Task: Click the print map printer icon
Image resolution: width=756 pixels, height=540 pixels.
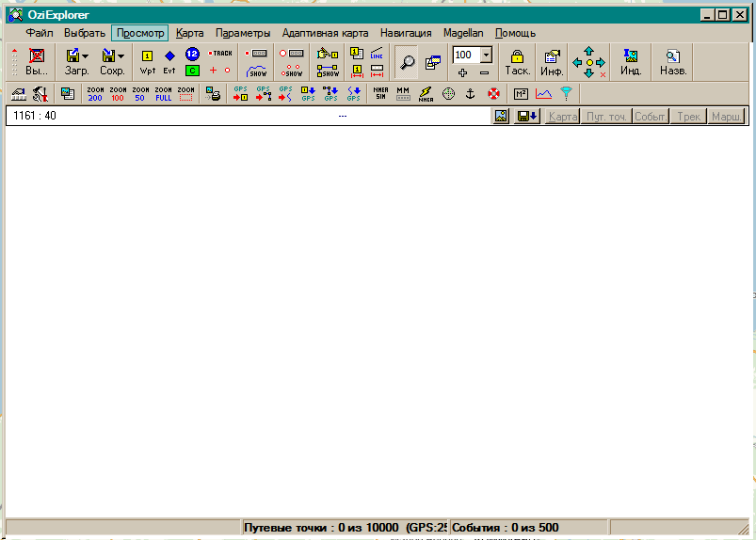Action: [213, 94]
